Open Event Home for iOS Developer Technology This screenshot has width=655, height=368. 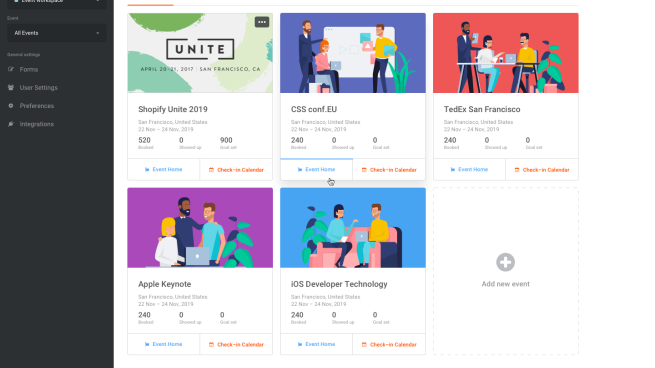(316, 344)
